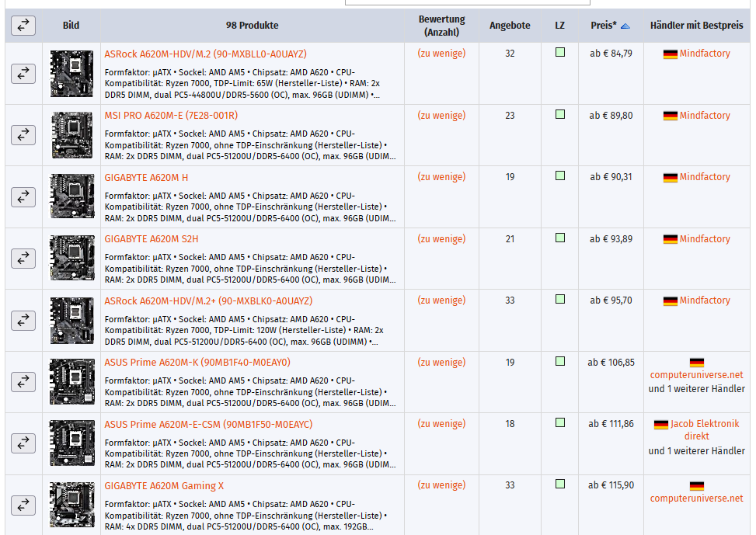Screen dimensions: 756x535
Task: Open Mindfactory link for MSI PRO A620M-E
Action: click(705, 115)
